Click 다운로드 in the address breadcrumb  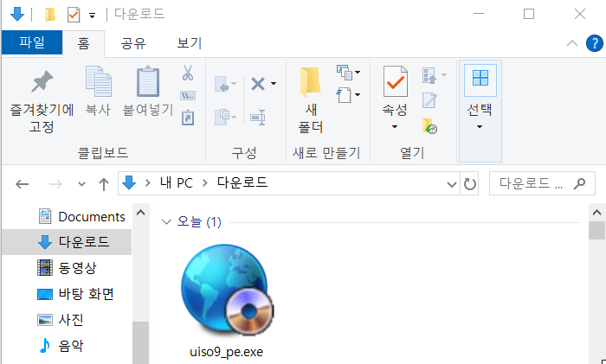point(242,182)
